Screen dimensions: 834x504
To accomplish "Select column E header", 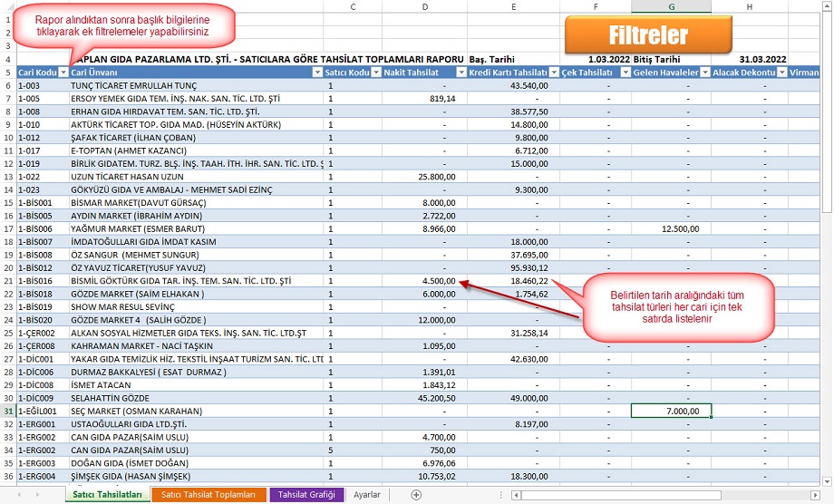I will pos(513,6).
